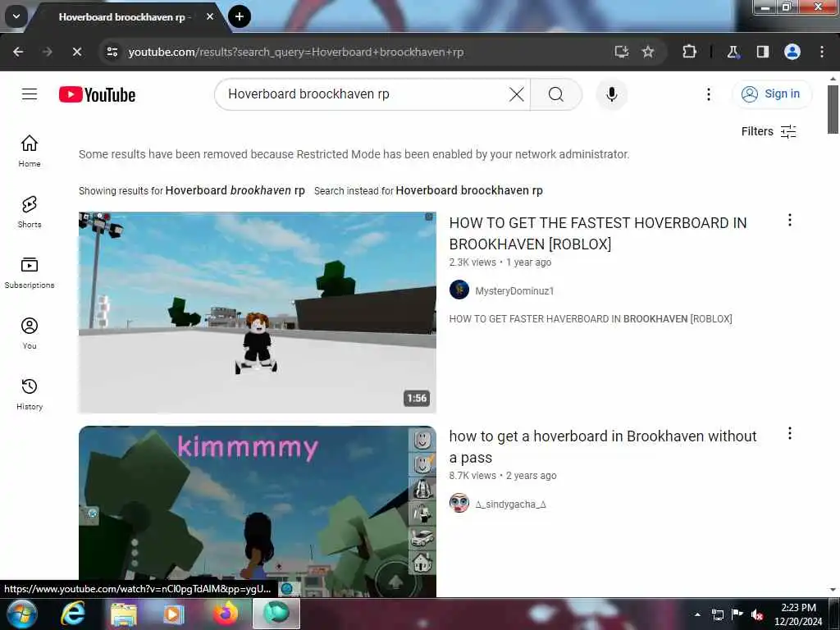Viewport: 840px width, 630px height.
Task: Go back in browser history
Action: (x=18, y=52)
